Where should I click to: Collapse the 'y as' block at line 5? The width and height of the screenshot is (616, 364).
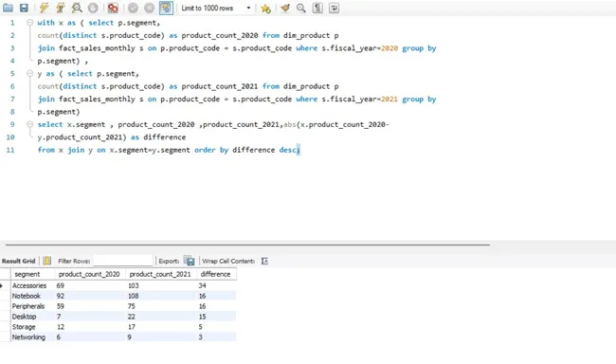tap(30, 73)
